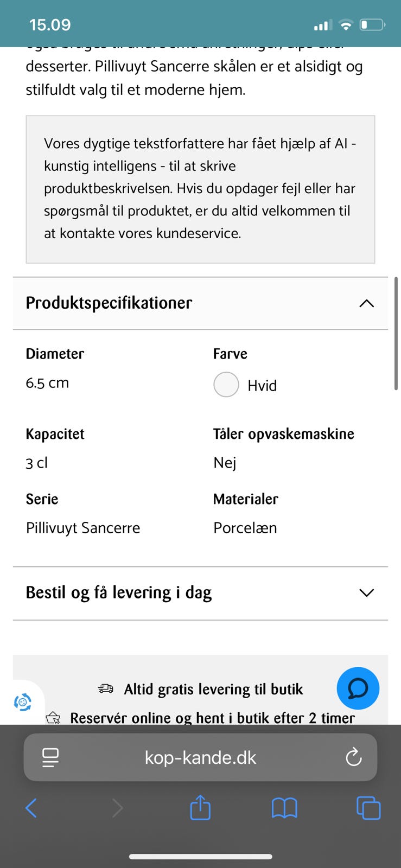
Task: Tap the delivery truck icon
Action: 106,689
